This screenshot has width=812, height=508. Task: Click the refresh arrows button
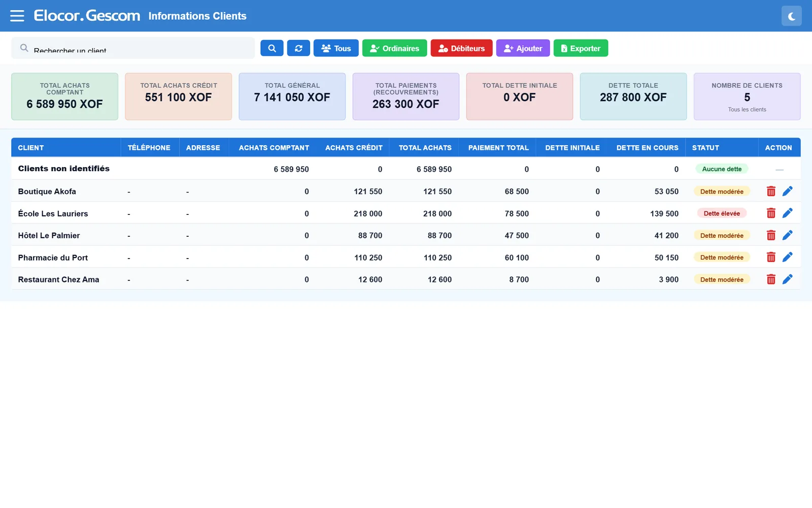298,48
